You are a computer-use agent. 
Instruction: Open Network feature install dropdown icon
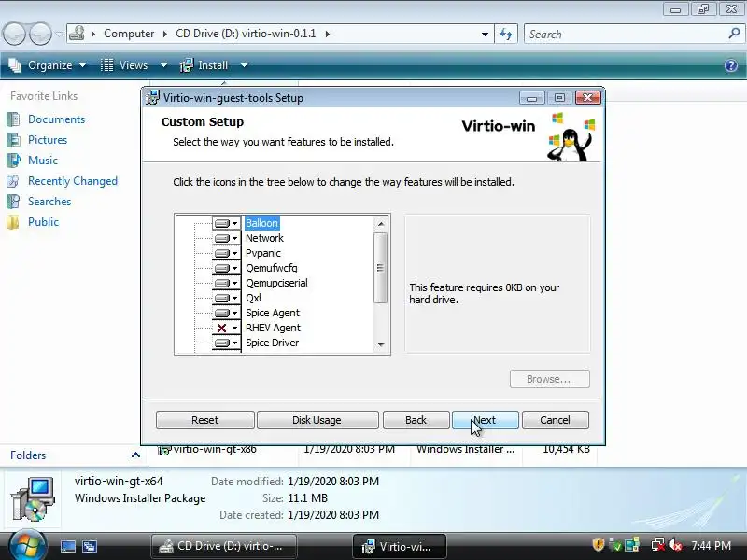pos(226,238)
